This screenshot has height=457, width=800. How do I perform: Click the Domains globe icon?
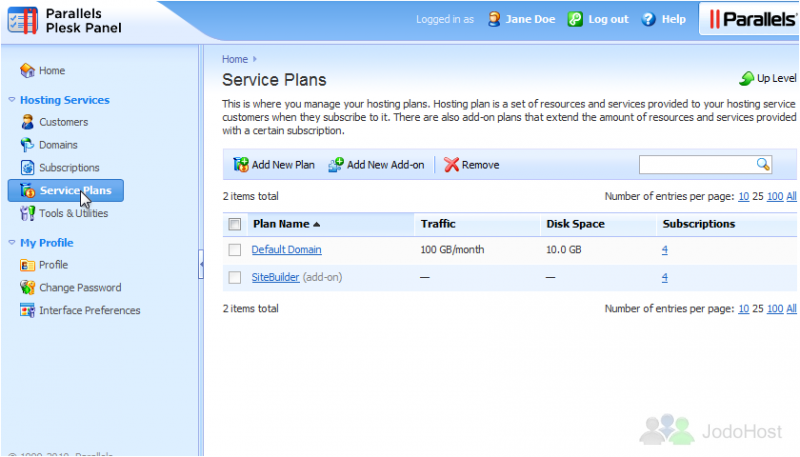pyautogui.click(x=27, y=145)
